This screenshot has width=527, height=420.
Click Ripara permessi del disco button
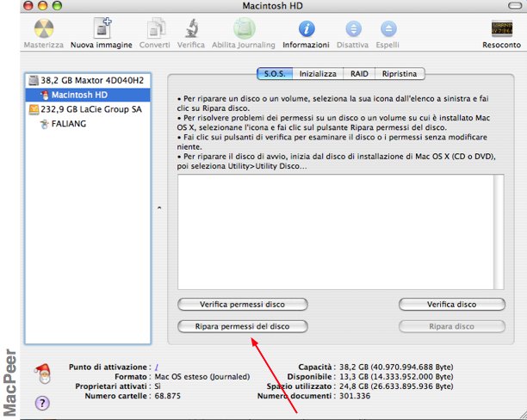pos(242,326)
